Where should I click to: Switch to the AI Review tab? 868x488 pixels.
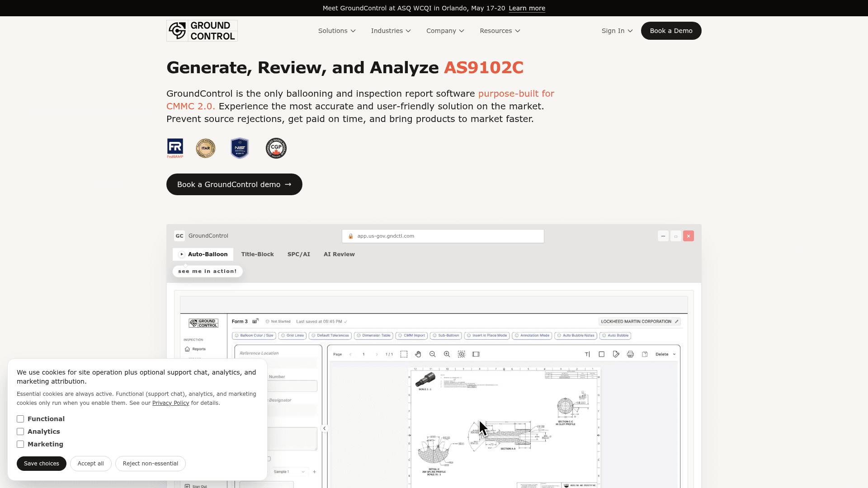[339, 254]
